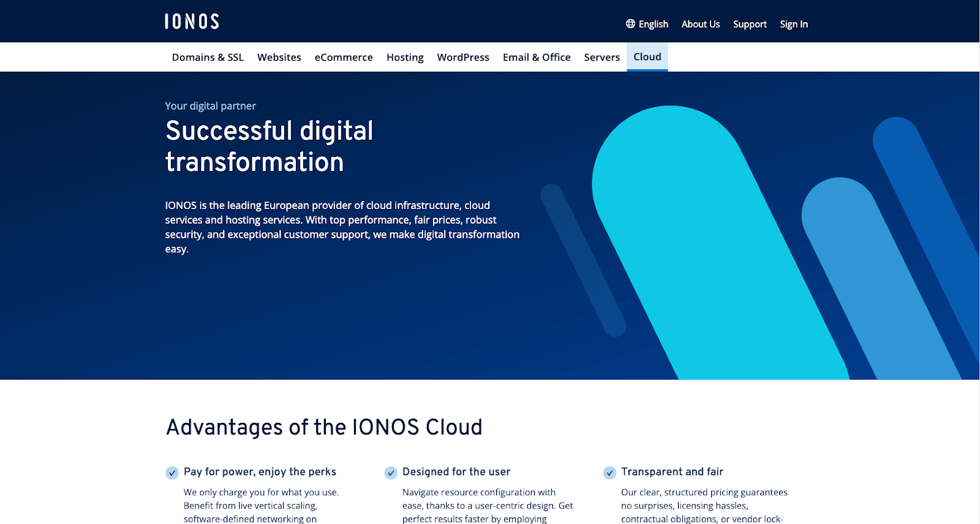Open the Servers menu

[x=602, y=57]
